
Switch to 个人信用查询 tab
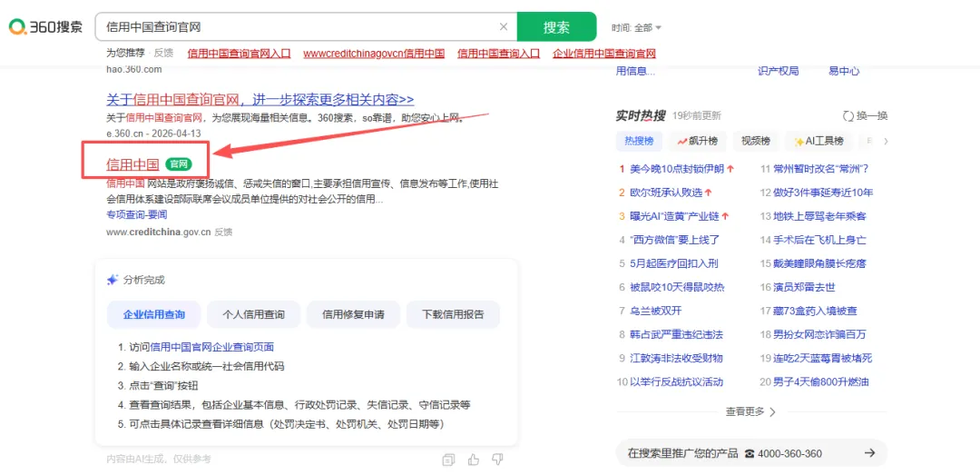(254, 315)
